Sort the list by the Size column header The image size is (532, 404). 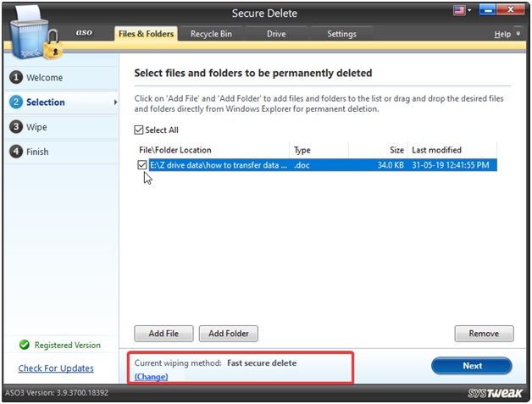click(396, 150)
